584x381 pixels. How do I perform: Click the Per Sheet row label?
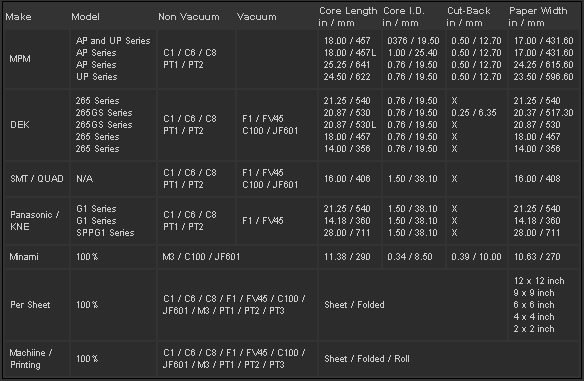pyautogui.click(x=30, y=305)
